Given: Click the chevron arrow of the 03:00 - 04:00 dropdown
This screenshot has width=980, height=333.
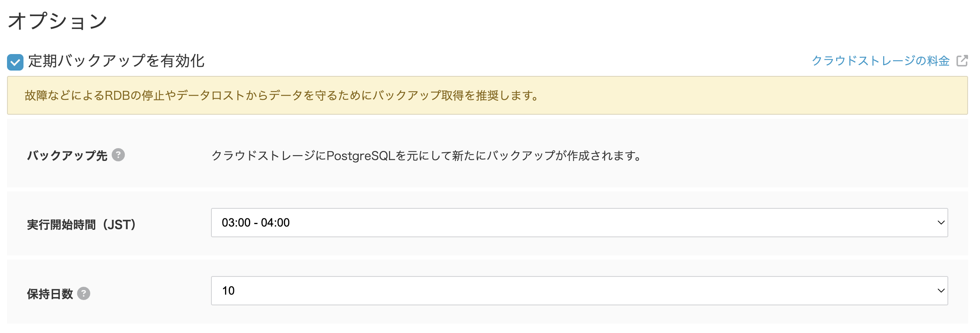Looking at the screenshot, I should [x=941, y=223].
